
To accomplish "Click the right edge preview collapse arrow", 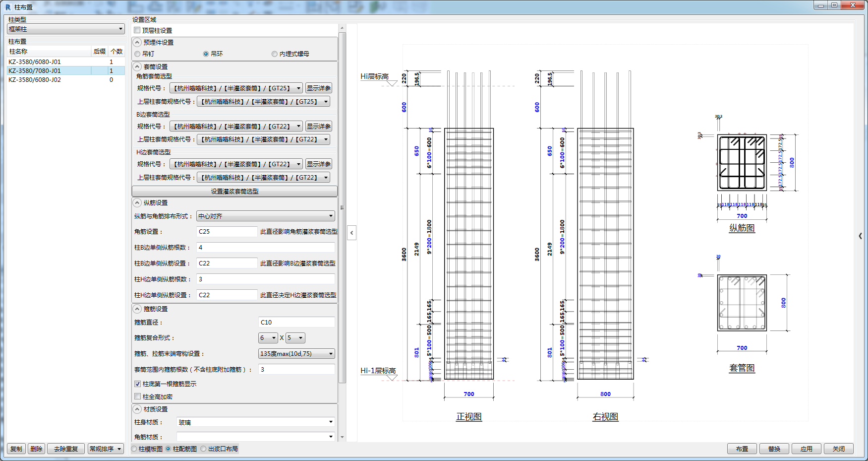I will pos(860,236).
